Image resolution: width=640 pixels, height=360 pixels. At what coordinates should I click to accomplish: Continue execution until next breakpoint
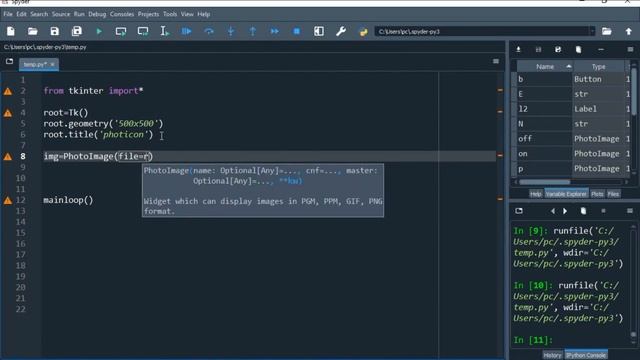coord(275,31)
